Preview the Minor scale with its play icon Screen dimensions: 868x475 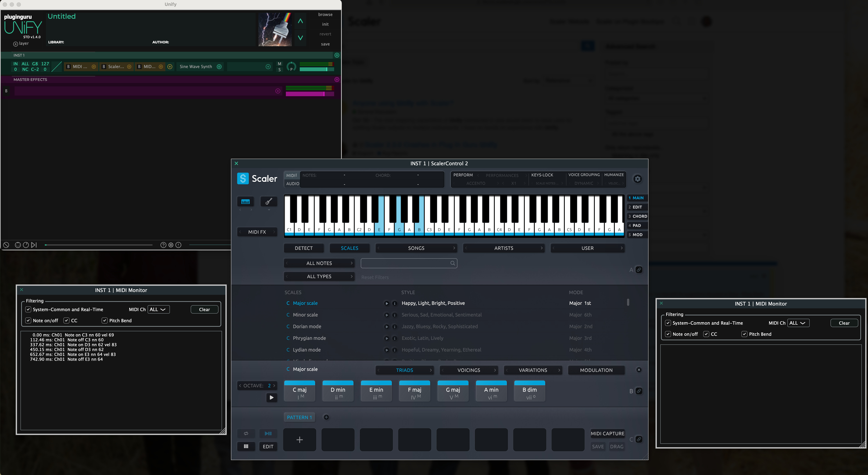(386, 315)
